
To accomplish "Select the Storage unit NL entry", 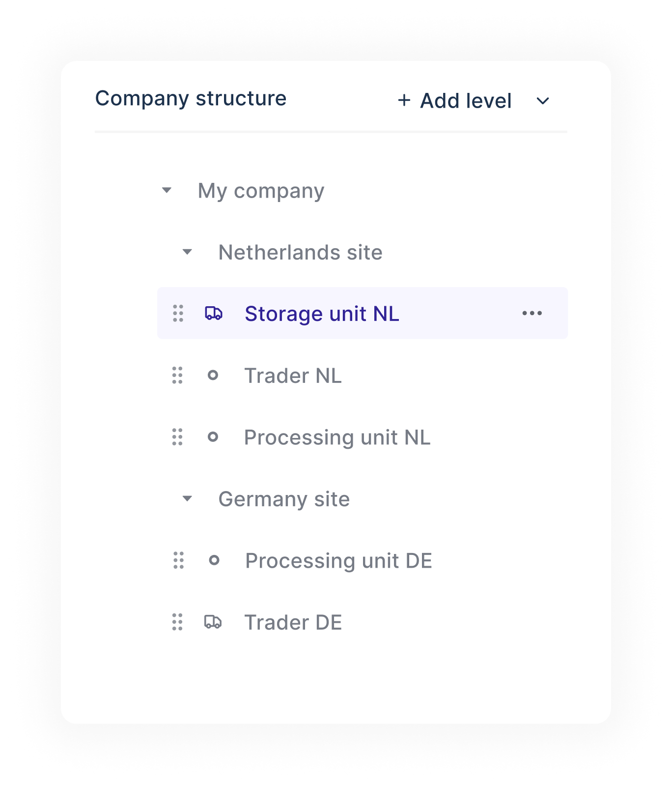I will (x=322, y=313).
